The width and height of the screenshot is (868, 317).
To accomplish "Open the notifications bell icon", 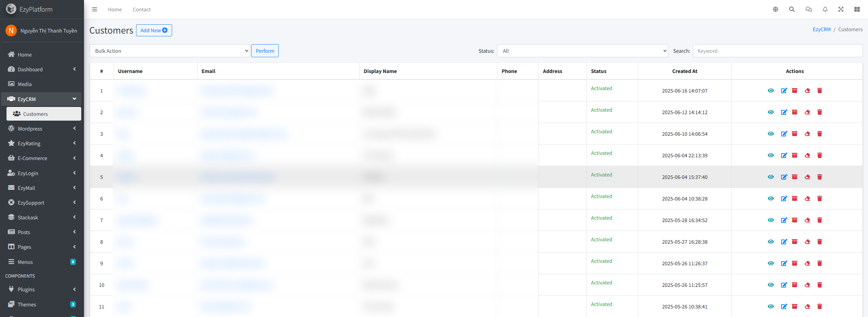I will 825,9.
